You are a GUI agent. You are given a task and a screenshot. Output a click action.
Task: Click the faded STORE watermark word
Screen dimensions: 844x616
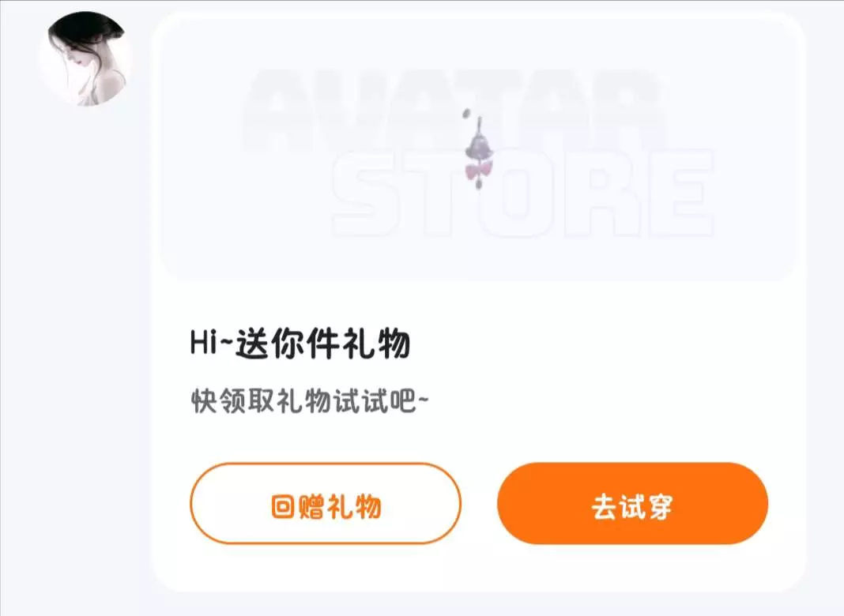pos(523,193)
